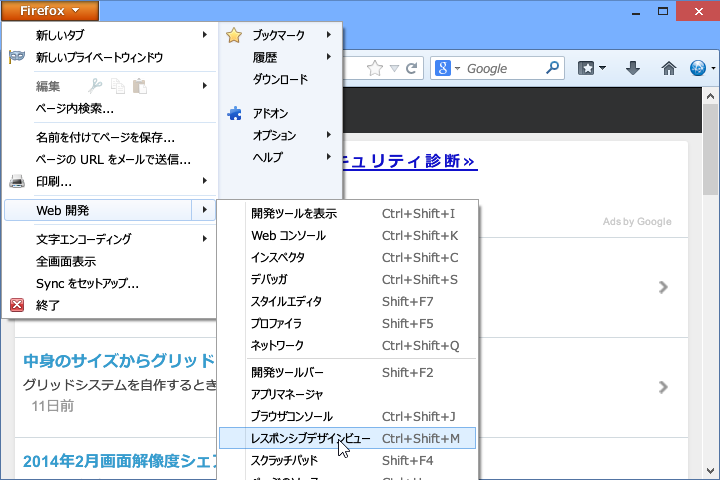Go to the home page icon
The width and height of the screenshot is (720, 480).
(x=669, y=68)
